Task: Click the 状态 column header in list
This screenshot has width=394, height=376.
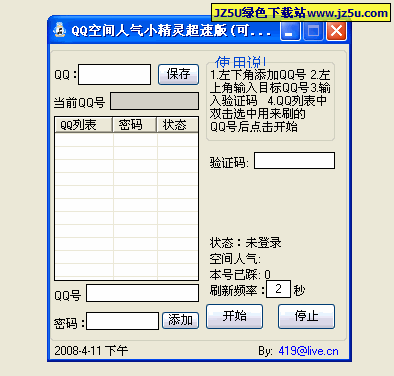Action: pyautogui.click(x=177, y=125)
